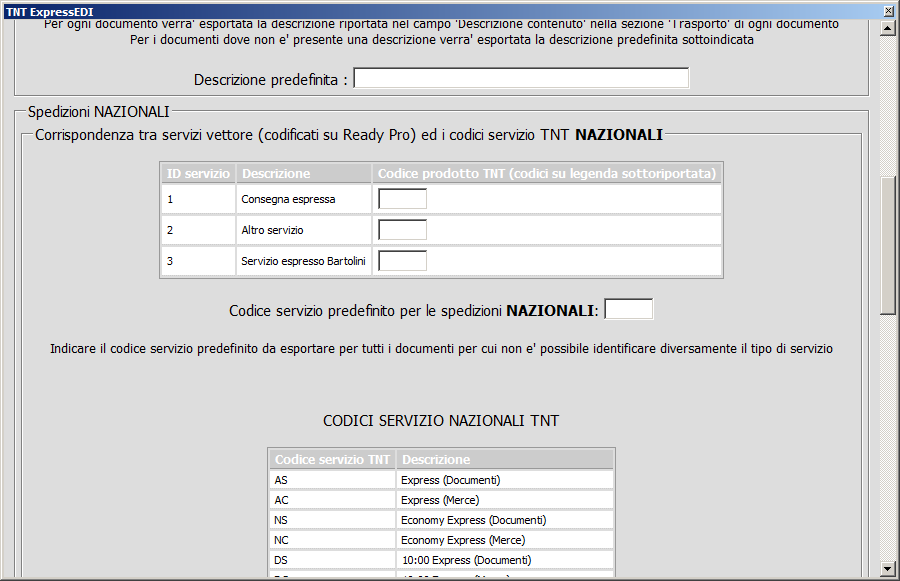Image resolution: width=900 pixels, height=581 pixels.
Task: Click the 'ID servizio' column header
Action: (x=198, y=173)
